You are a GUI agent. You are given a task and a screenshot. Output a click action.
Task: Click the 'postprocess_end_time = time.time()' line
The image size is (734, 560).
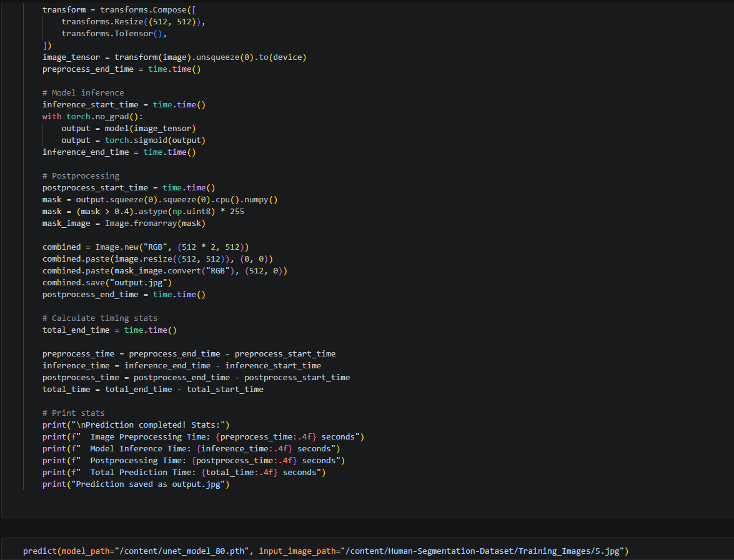(x=124, y=295)
